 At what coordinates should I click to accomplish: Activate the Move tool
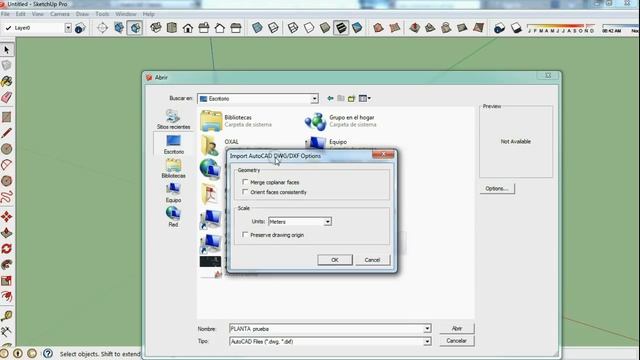coord(7,217)
